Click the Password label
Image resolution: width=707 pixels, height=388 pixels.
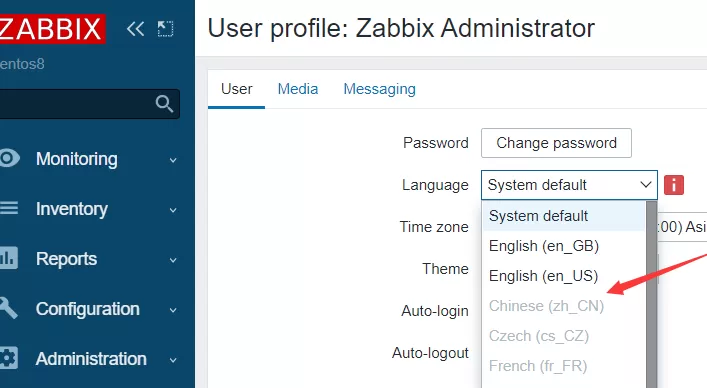point(436,143)
